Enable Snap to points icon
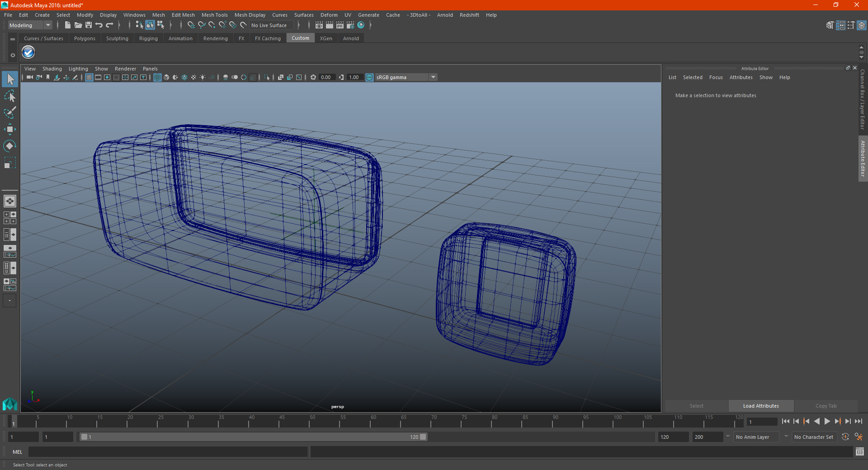This screenshot has height=470, width=868. pyautogui.click(x=212, y=25)
